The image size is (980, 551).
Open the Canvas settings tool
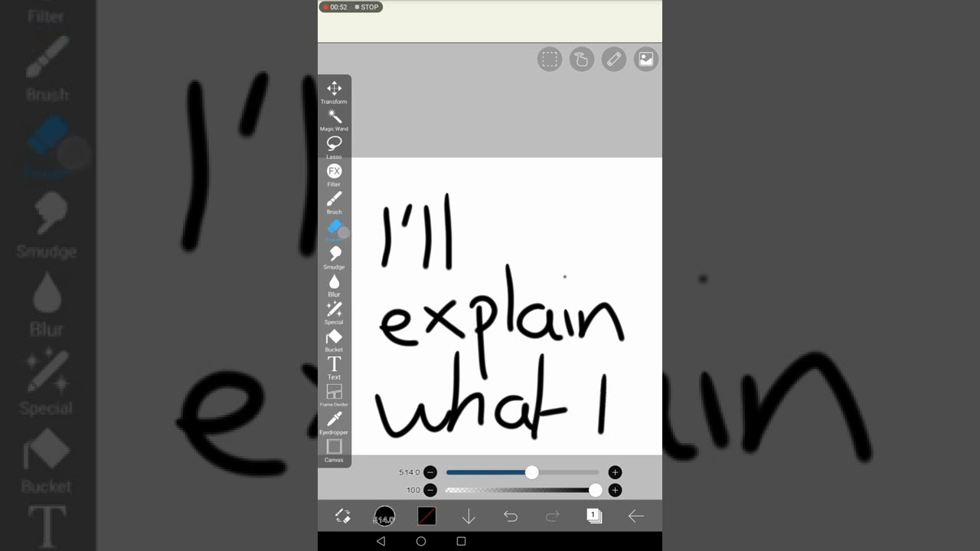[x=334, y=450]
